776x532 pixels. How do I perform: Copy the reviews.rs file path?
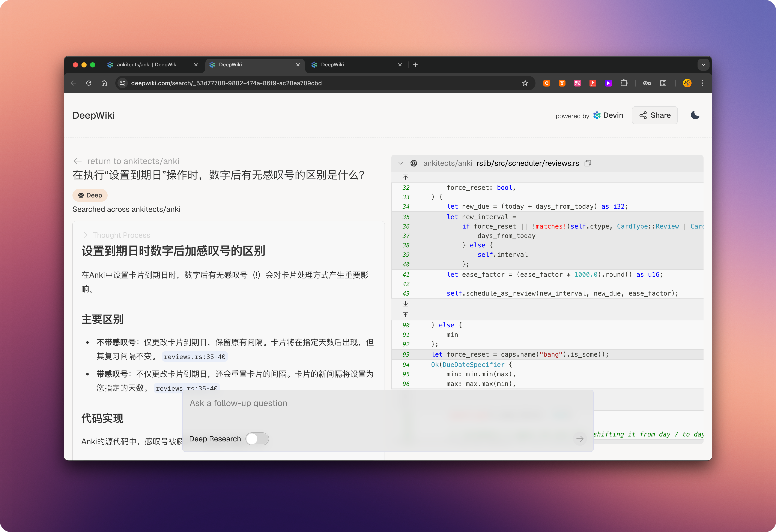coord(588,163)
